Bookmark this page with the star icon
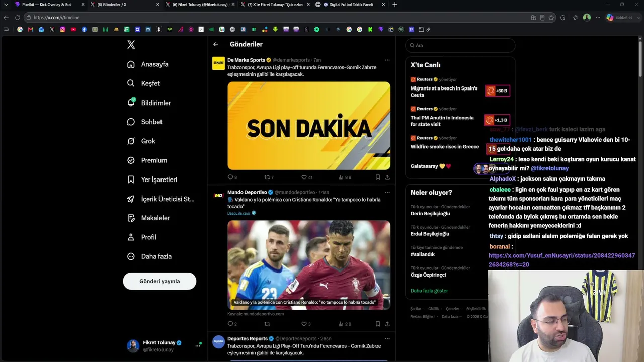The image size is (644, 362). pos(551,17)
